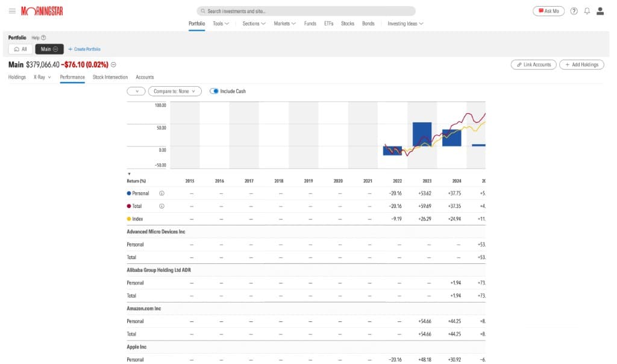Switch to the Accounts tab
Screen dimensions: 617x364
(145, 77)
